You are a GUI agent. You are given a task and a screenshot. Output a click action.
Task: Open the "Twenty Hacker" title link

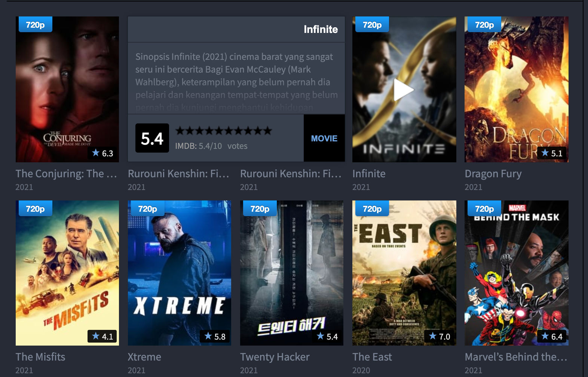[275, 357]
